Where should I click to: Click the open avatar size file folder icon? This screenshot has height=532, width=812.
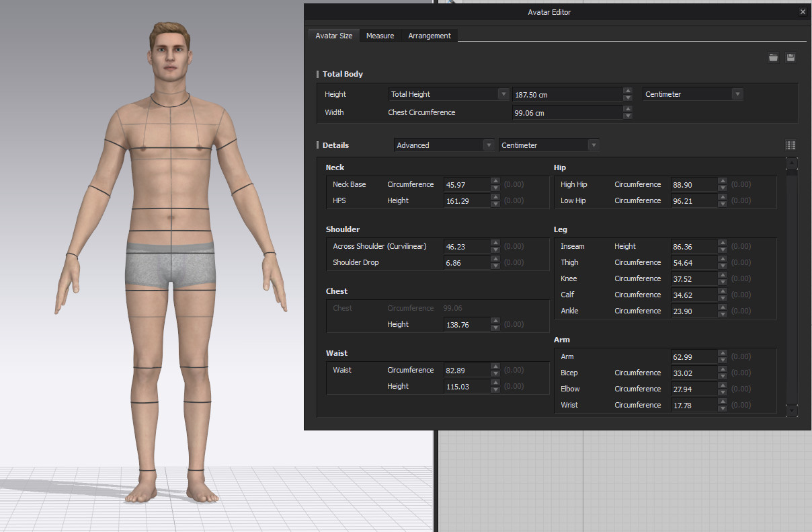click(x=773, y=58)
